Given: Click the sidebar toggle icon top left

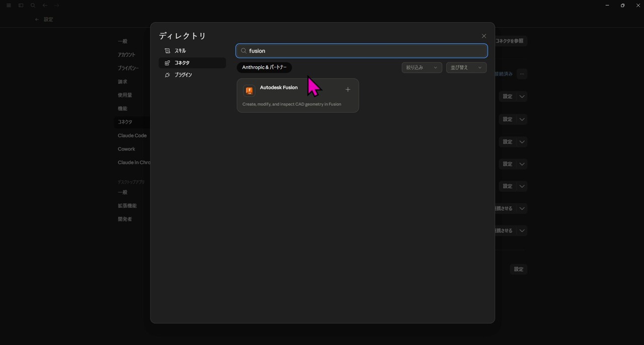Looking at the screenshot, I should (21, 5).
